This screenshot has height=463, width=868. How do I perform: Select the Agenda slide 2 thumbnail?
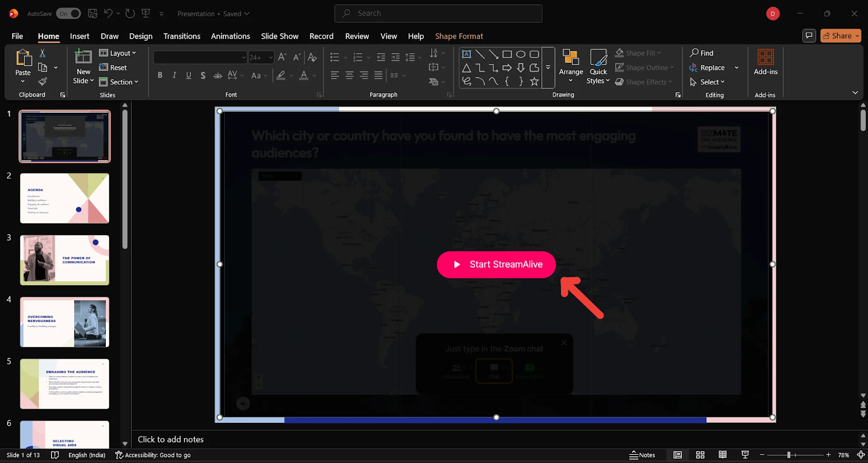coord(65,198)
